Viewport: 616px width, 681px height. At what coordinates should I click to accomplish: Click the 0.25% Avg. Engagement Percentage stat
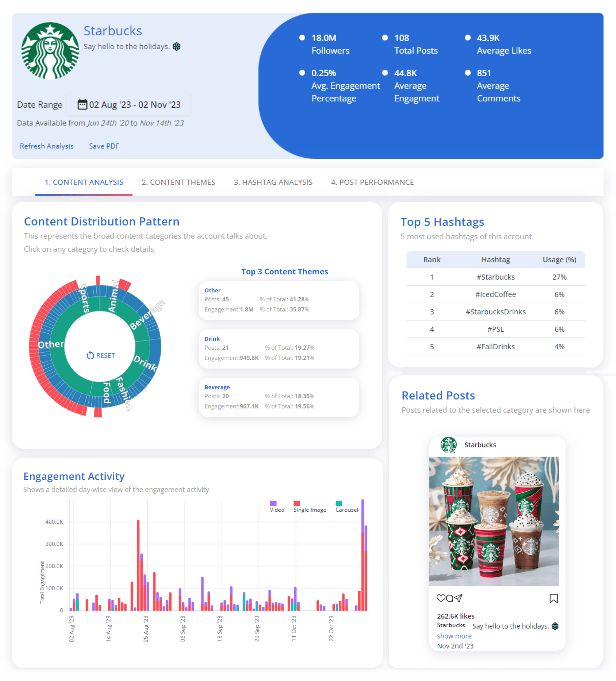click(x=340, y=85)
